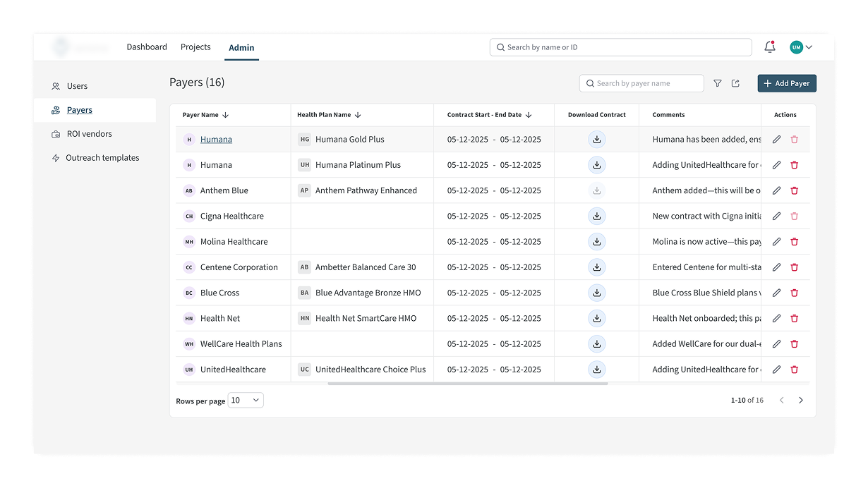The width and height of the screenshot is (868, 488).
Task: Open the filter icon beside payer search
Action: click(x=718, y=83)
